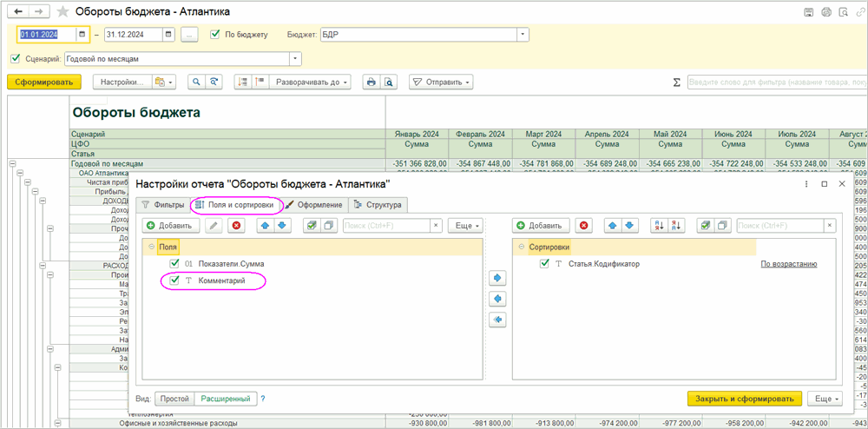Switch to the Фильтры tab
This screenshot has width=868, height=429.
162,205
